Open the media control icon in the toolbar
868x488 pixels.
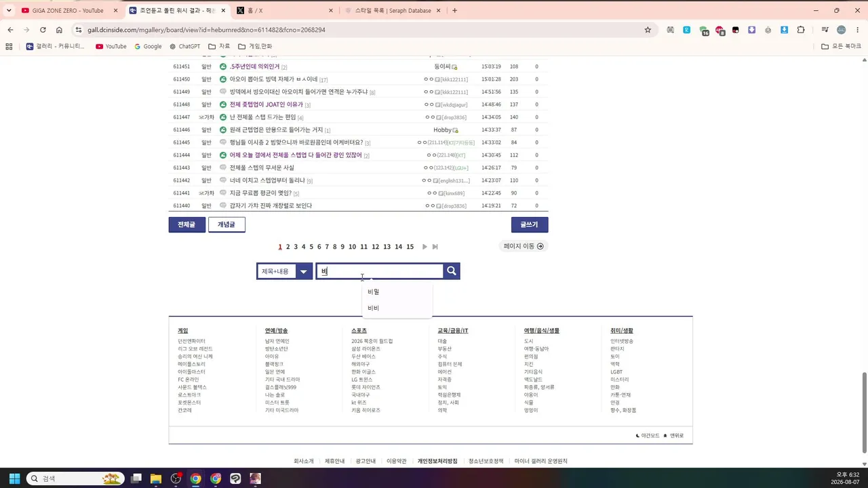point(825,30)
